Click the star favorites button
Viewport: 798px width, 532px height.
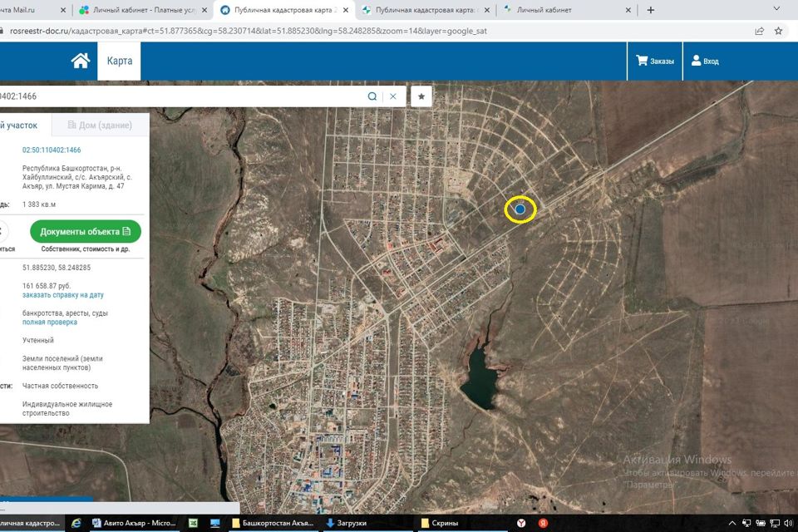[421, 96]
